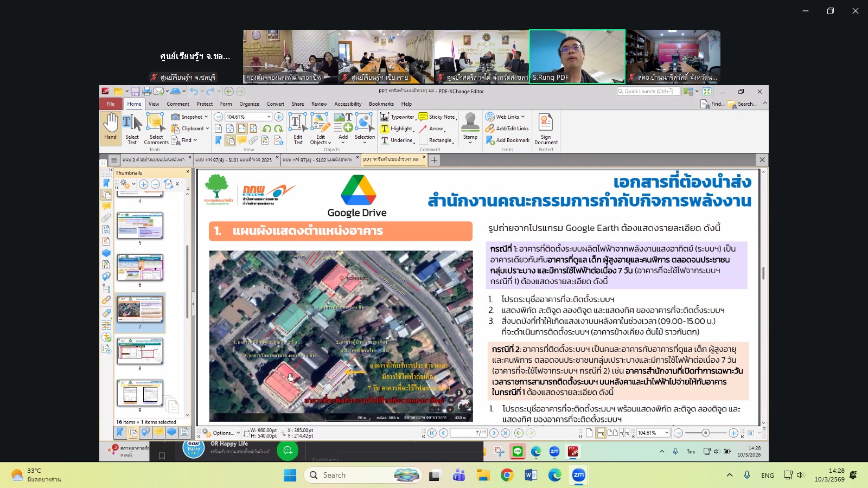The width and height of the screenshot is (868, 488).
Task: Choose the Select Text tool
Action: click(x=132, y=129)
